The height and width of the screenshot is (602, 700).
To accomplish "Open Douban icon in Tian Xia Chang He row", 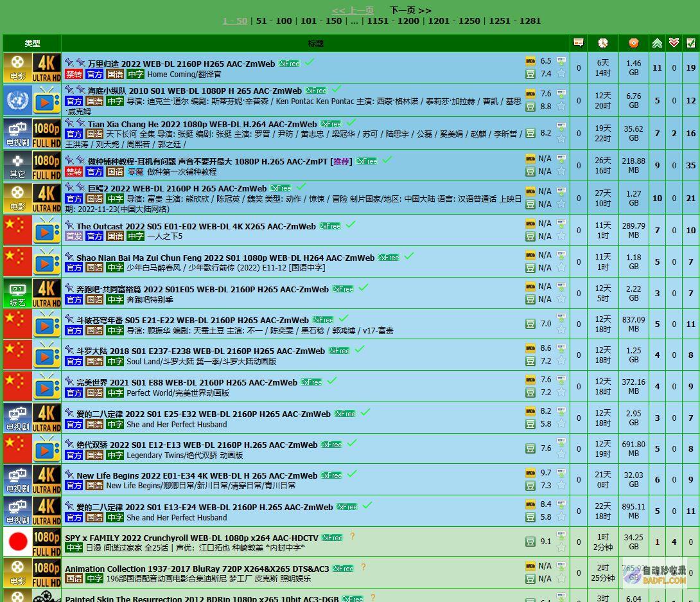I will pyautogui.click(x=530, y=132).
